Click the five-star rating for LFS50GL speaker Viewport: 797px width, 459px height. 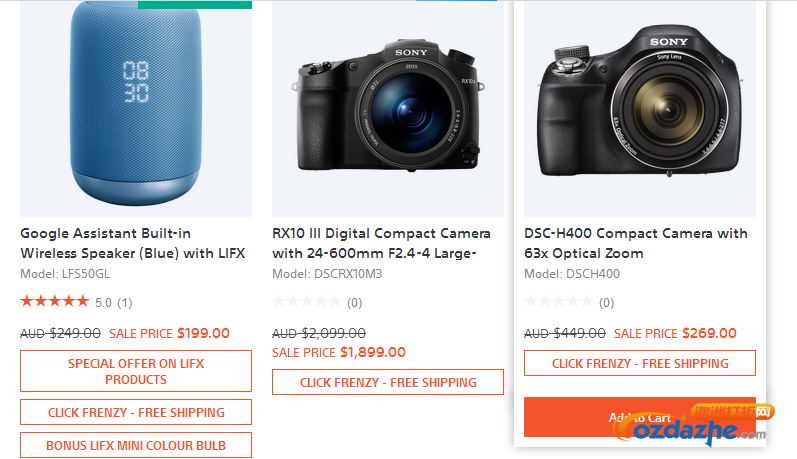(x=54, y=301)
